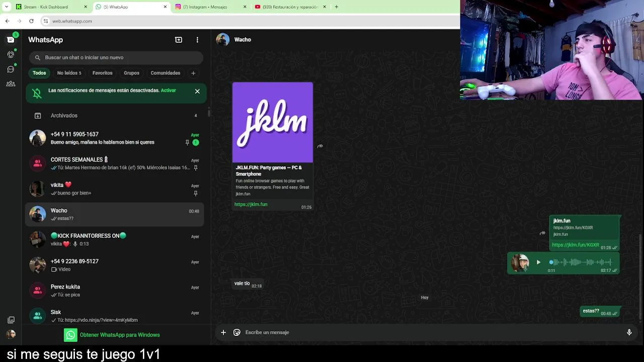
Task: Close the Kick Dashboard tab
Action: 86,7
